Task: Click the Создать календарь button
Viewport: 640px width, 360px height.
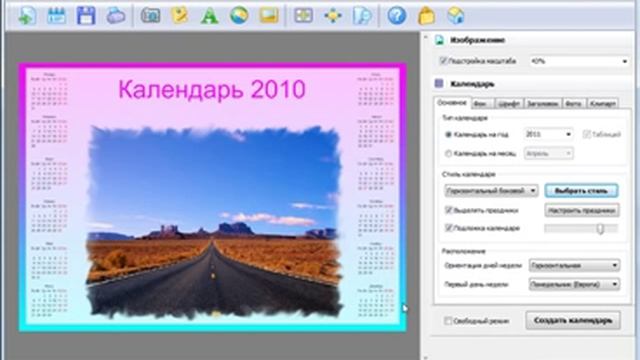Action: point(573,320)
